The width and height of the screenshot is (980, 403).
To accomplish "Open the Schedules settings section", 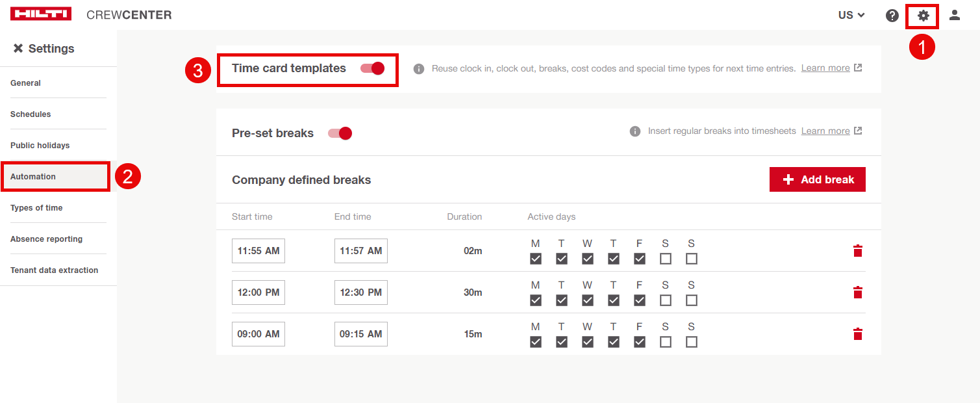I will tap(31, 114).
